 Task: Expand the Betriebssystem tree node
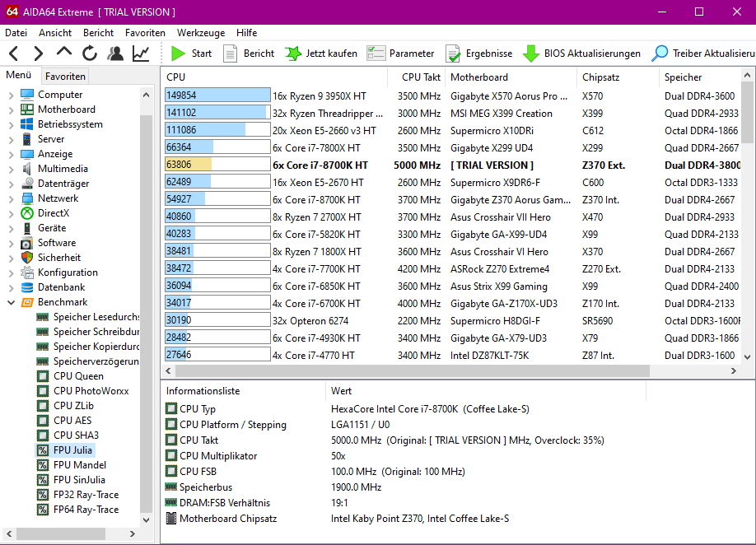[x=11, y=125]
